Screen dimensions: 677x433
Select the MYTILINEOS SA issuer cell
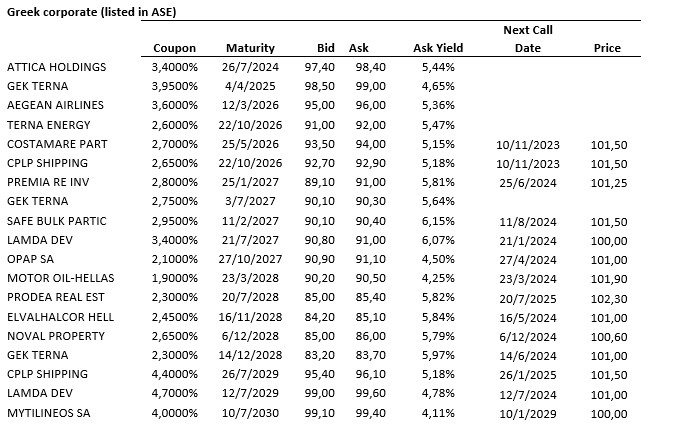coord(51,412)
